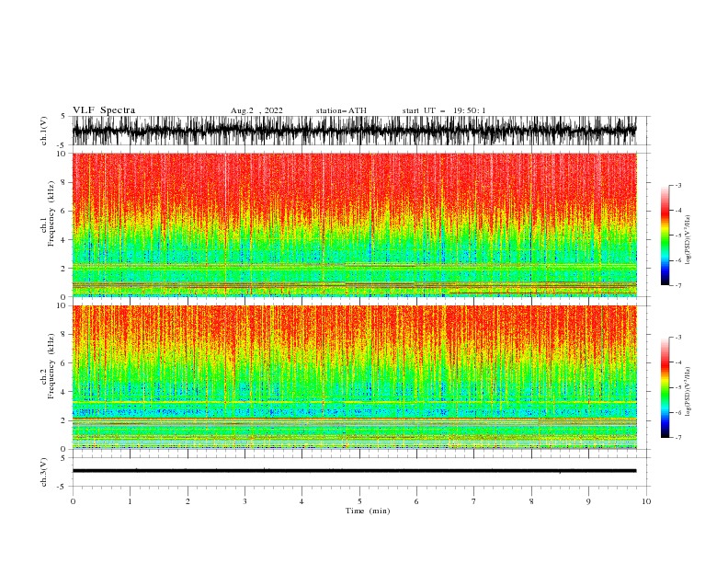
Task: Click the "3" tick label on Time axis
Action: [245, 501]
